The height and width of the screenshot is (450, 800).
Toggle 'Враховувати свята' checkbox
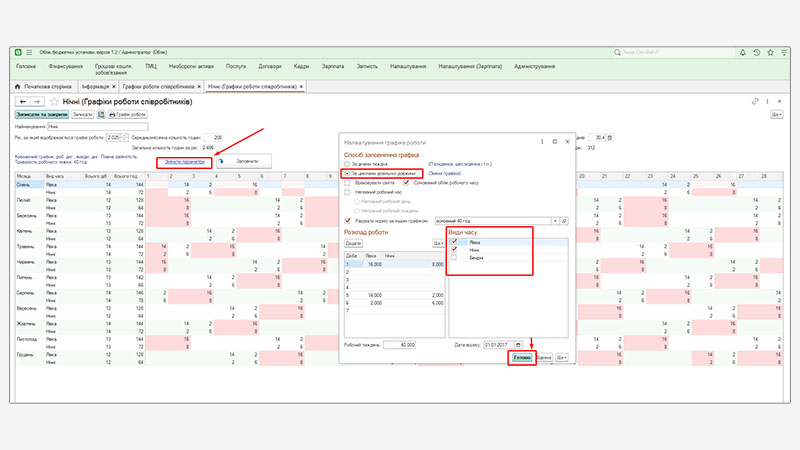point(347,182)
